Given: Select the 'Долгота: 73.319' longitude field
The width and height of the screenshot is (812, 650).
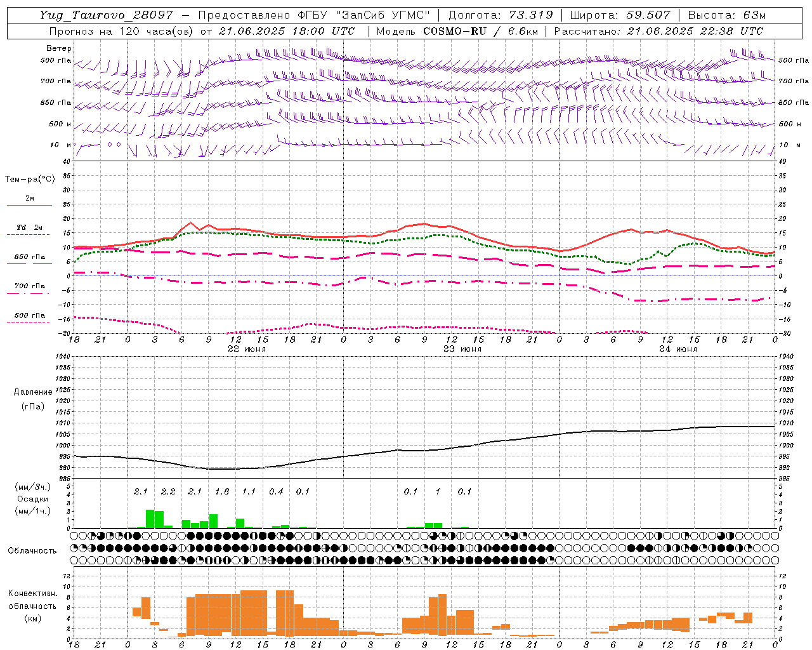Looking at the screenshot, I should pos(501,15).
